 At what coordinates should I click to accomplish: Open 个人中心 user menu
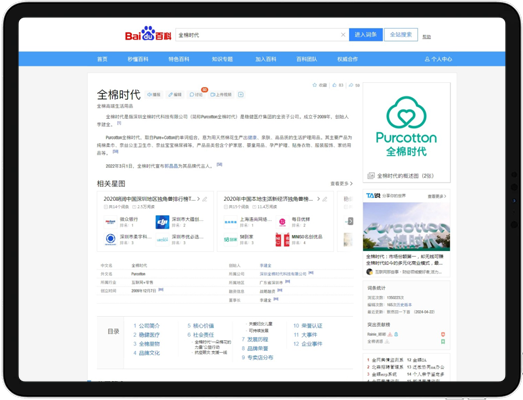[x=438, y=59]
